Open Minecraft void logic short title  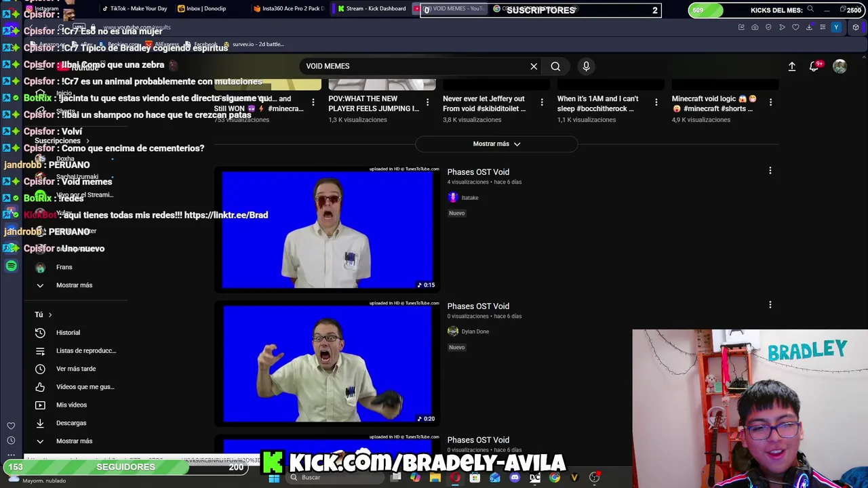pos(714,104)
